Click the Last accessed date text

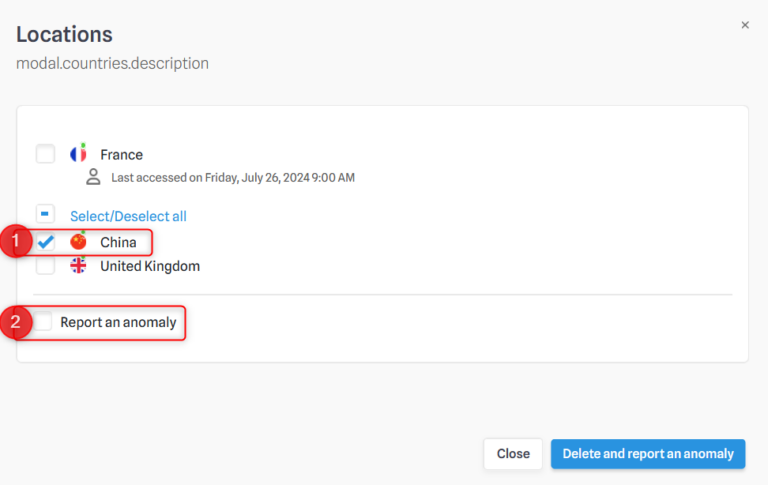(233, 177)
